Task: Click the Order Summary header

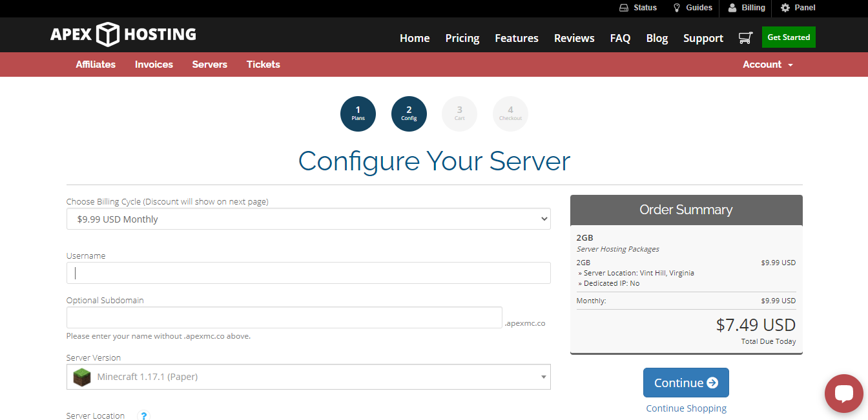Action: pos(686,210)
